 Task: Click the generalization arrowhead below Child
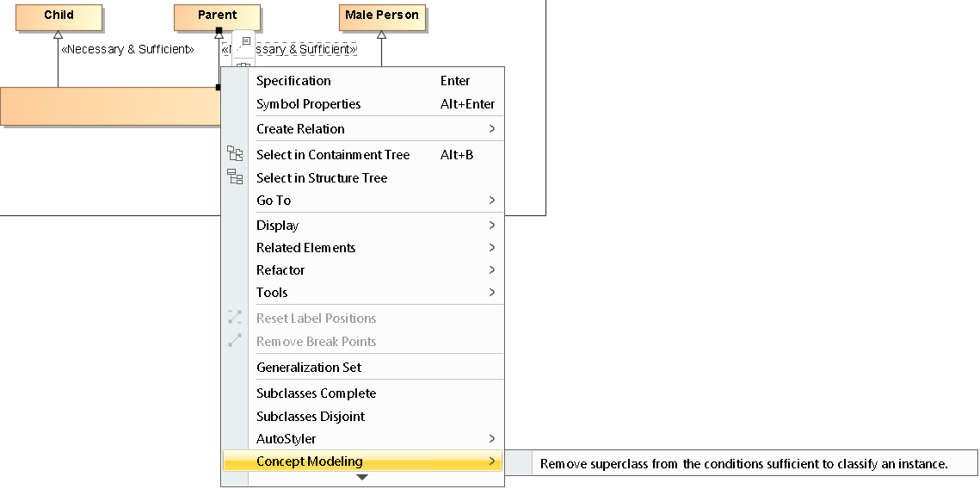click(x=59, y=35)
